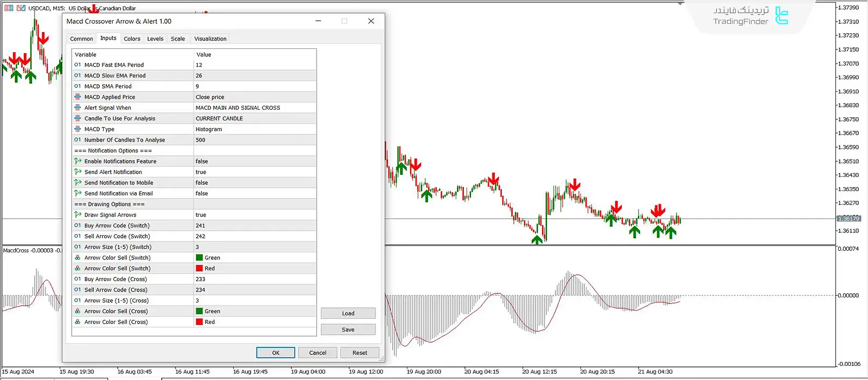Screen dimensions: 868x380
Task: Click the MACD Fast EMA Period integer icon
Action: tap(78, 65)
